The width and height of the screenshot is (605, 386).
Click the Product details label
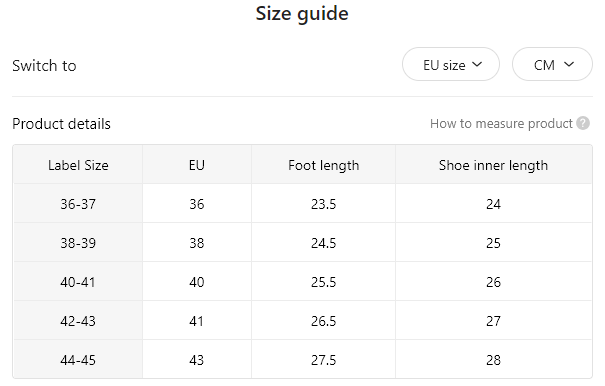[61, 124]
